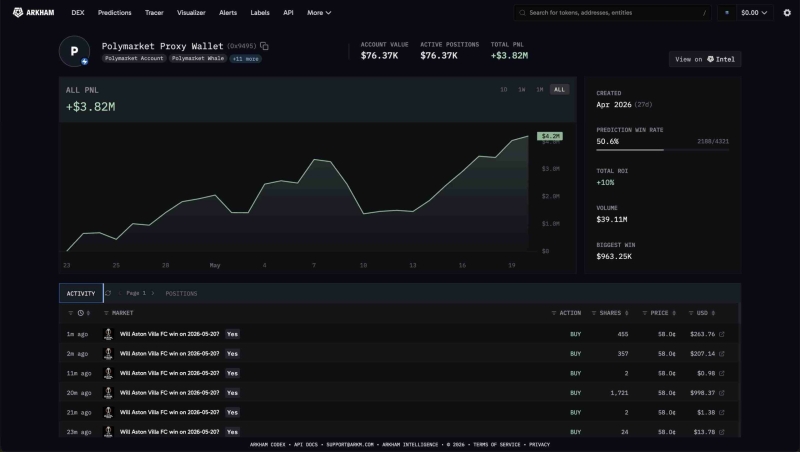Open the Predictions page
The height and width of the screenshot is (452, 800).
tap(114, 13)
